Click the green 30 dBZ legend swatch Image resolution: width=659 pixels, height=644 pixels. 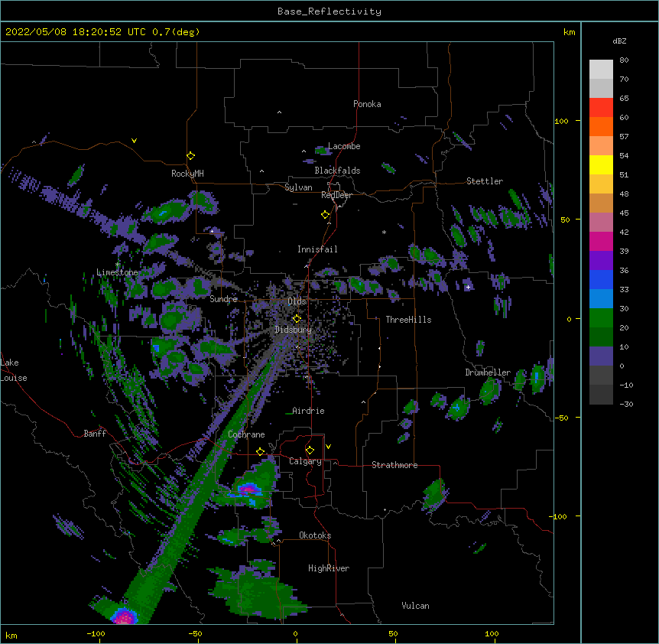point(601,318)
